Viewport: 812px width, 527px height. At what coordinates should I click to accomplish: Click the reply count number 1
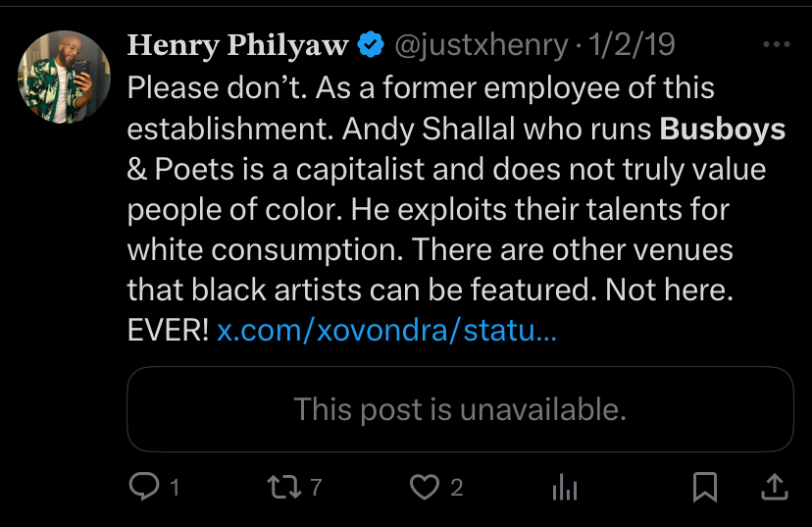175,488
